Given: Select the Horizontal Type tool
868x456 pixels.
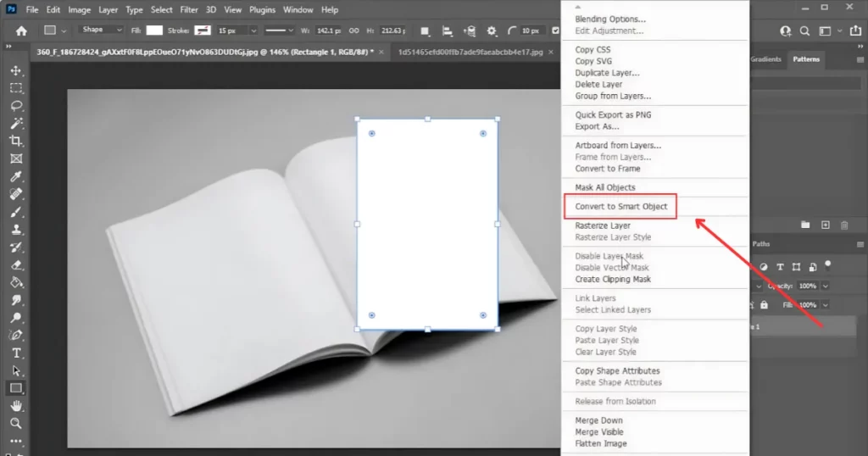Looking at the screenshot, I should (x=16, y=353).
